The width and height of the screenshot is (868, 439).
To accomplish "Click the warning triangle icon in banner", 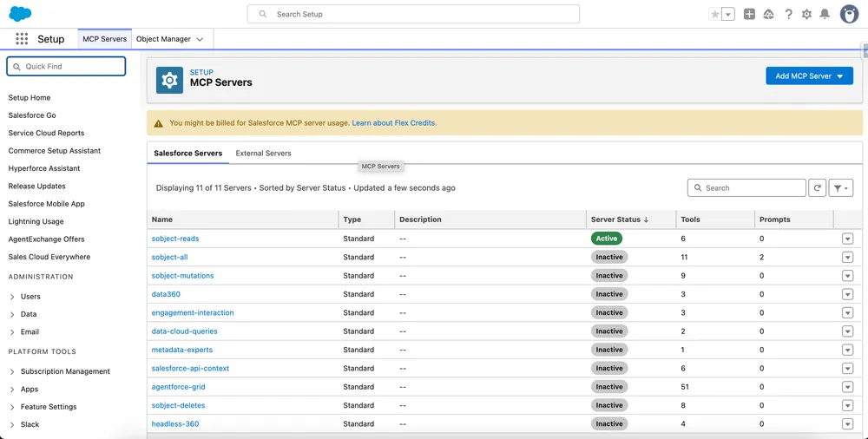I will click(x=158, y=123).
